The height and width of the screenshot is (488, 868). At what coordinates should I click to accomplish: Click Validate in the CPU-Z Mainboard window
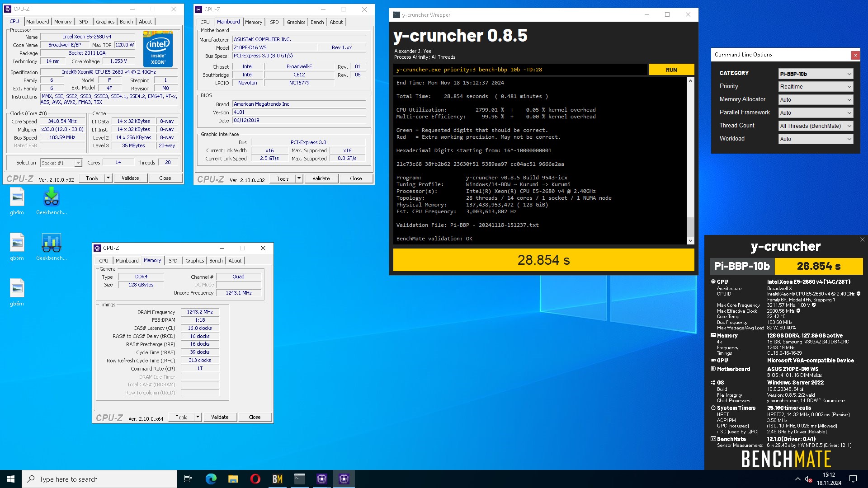tap(321, 178)
